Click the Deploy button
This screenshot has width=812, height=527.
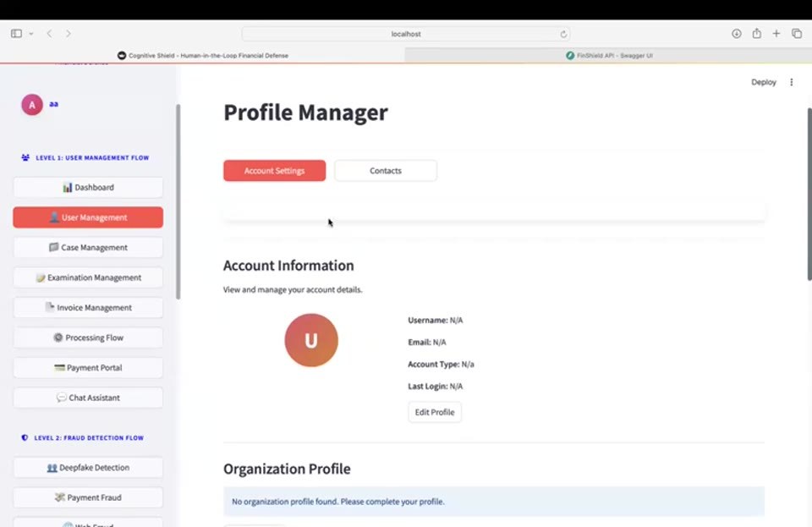click(763, 82)
